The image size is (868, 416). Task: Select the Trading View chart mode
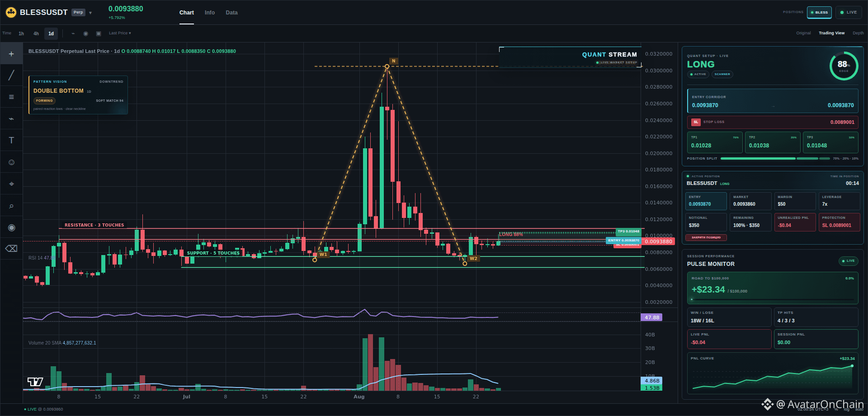[x=831, y=33]
